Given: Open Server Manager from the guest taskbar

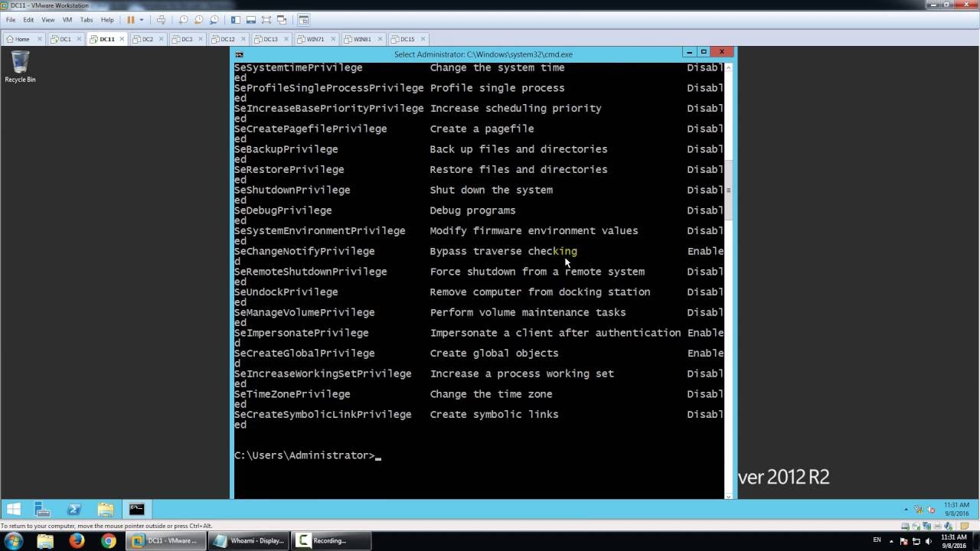Looking at the screenshot, I should point(42,509).
